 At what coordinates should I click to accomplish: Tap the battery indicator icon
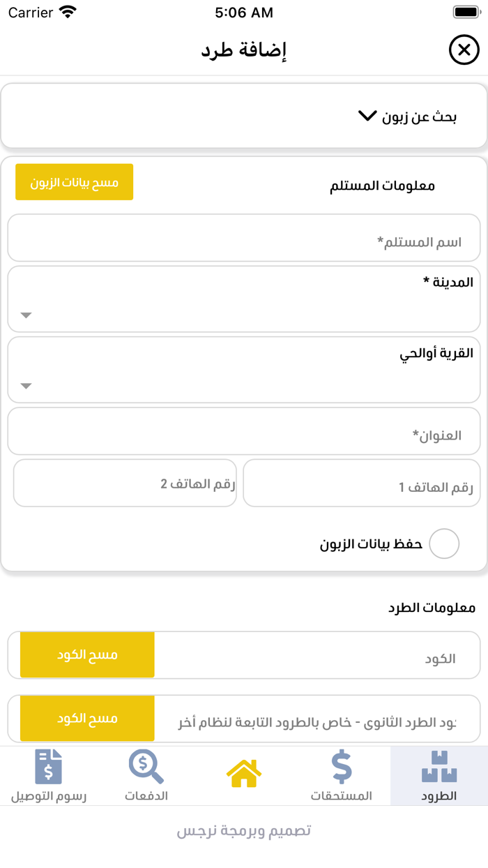(464, 12)
